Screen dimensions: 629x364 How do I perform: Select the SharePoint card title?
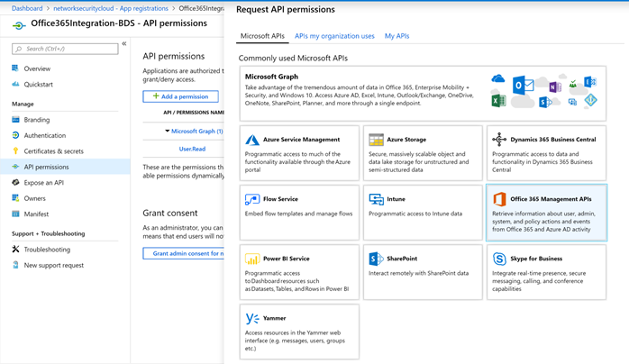pos(402,259)
